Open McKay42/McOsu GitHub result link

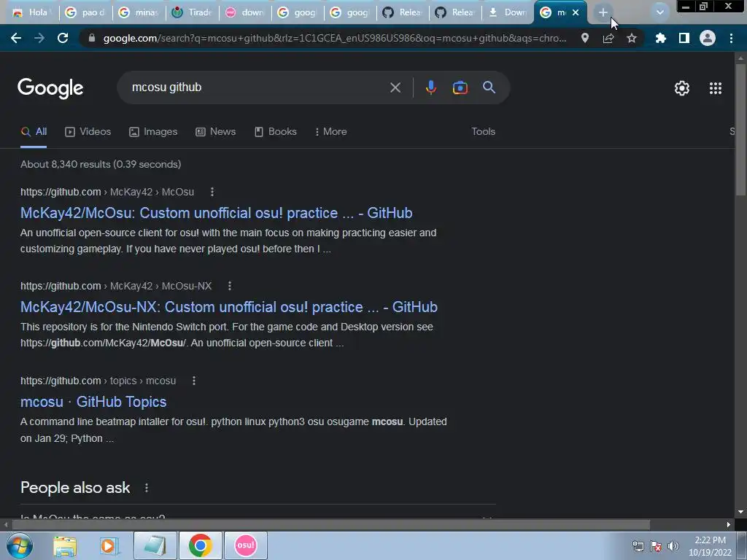click(216, 213)
